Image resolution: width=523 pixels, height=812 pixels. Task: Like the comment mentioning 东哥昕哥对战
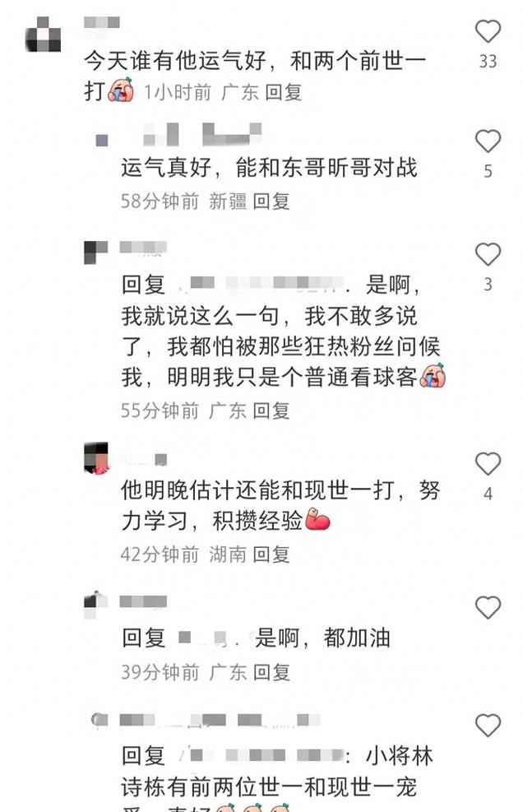tap(488, 141)
